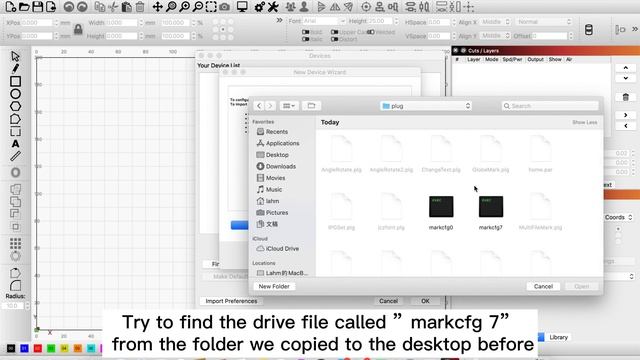The image size is (640, 360).
Task: Click OK in the Devices window
Action: pyautogui.click(x=425, y=301)
